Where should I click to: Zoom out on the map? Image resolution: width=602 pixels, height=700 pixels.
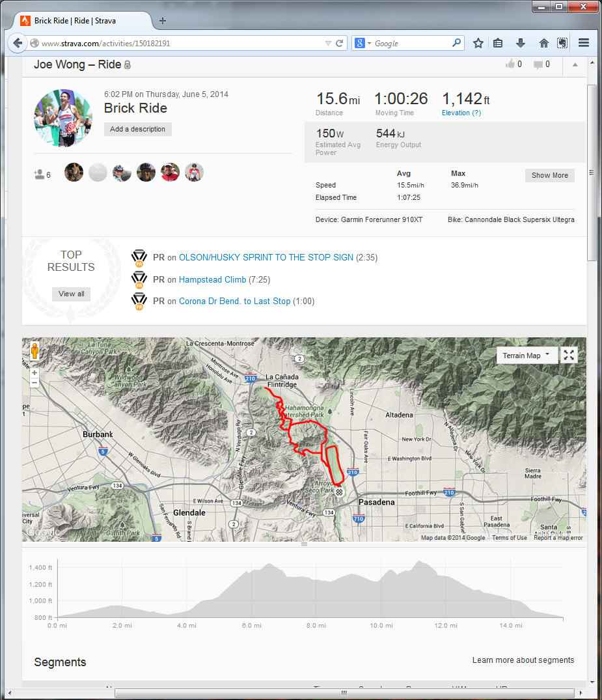34,382
